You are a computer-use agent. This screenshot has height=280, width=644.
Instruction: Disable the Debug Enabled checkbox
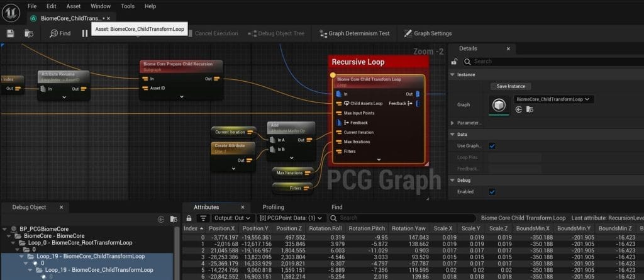click(x=492, y=192)
